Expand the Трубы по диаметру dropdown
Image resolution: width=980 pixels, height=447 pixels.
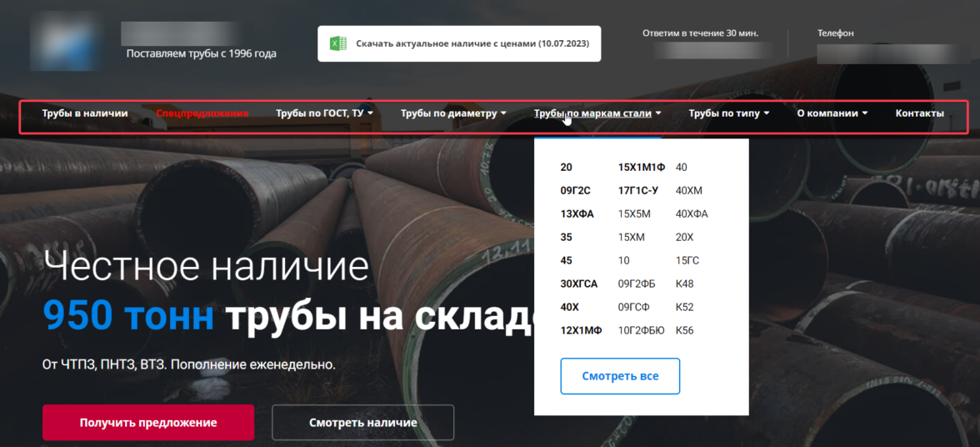click(x=453, y=113)
